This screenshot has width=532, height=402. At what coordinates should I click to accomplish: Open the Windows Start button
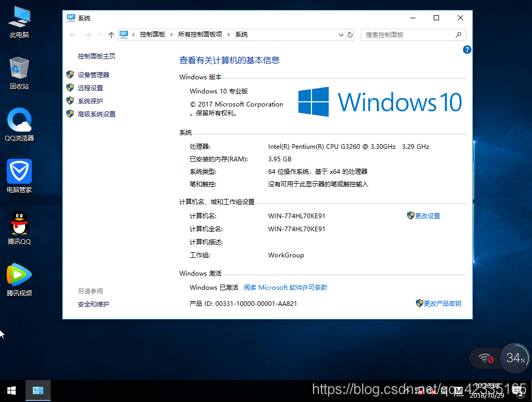11,391
